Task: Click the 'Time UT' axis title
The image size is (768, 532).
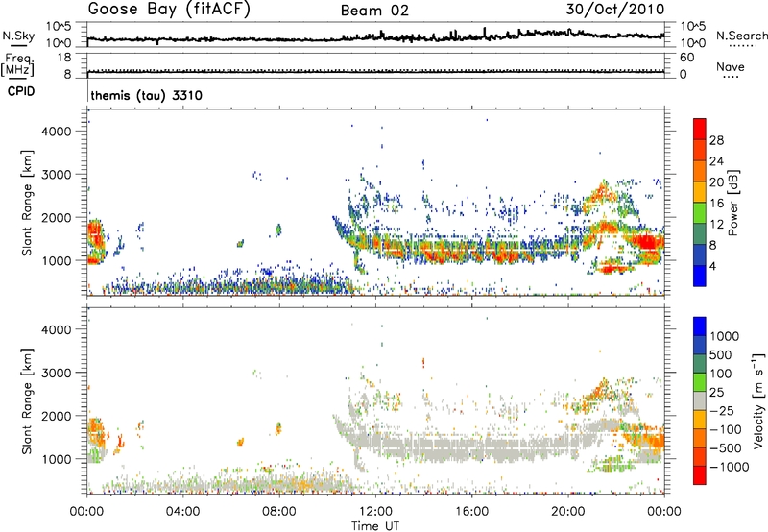Action: click(x=375, y=525)
